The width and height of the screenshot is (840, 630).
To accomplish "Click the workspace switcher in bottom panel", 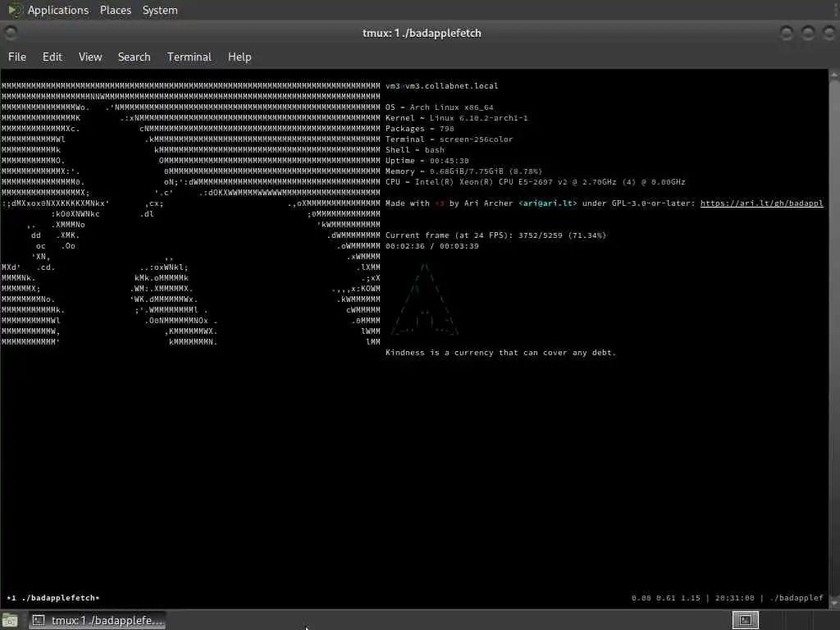I will pos(745,620).
